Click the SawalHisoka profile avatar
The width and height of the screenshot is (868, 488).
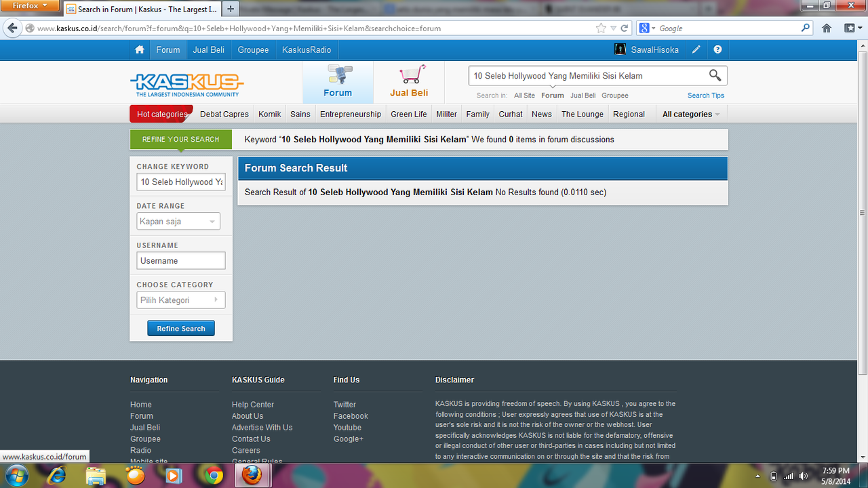[x=620, y=49]
